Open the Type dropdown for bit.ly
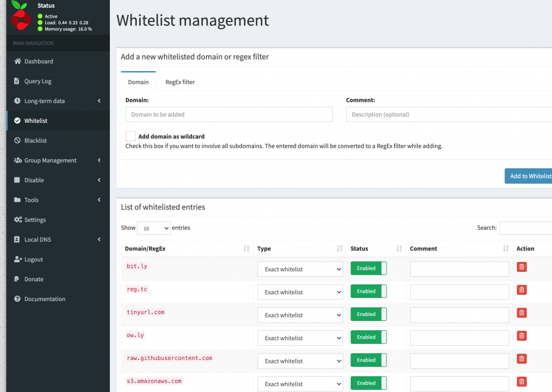This screenshot has height=392, width=552. 300,269
